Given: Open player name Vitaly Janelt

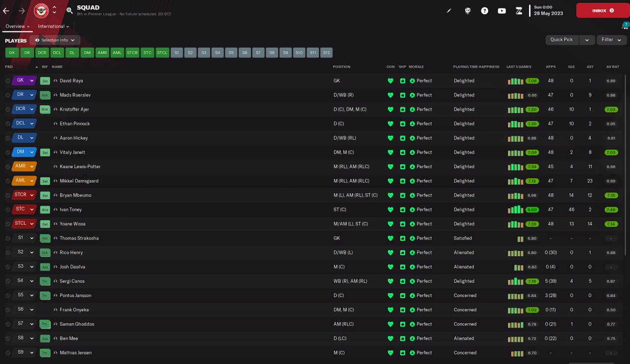Looking at the screenshot, I should point(72,152).
